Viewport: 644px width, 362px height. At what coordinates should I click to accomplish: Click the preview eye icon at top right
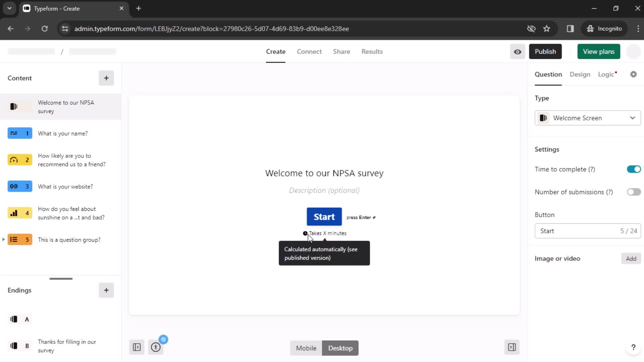click(x=518, y=52)
